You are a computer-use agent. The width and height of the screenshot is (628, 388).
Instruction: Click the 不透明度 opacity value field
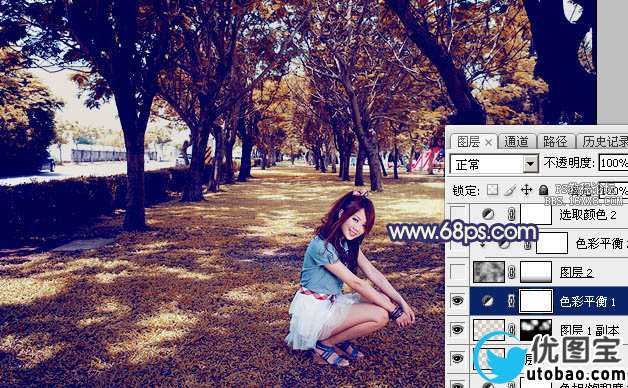[x=613, y=163]
